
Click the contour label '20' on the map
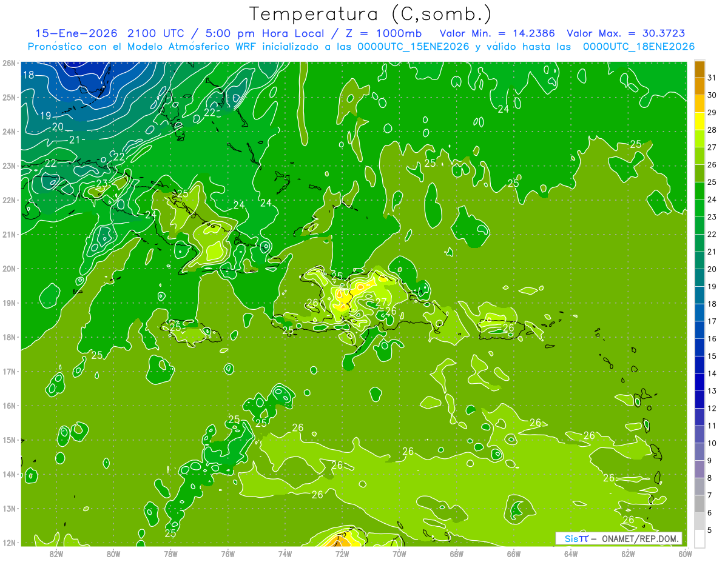58,127
